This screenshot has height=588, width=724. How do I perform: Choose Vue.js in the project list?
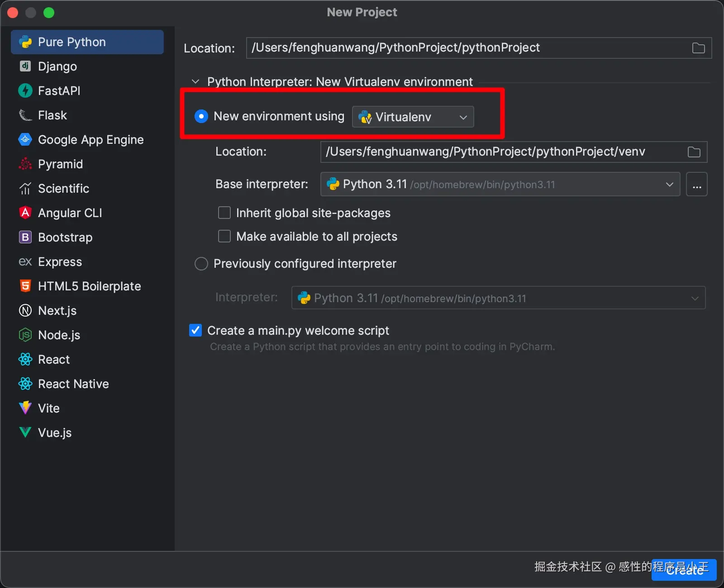coord(87,433)
